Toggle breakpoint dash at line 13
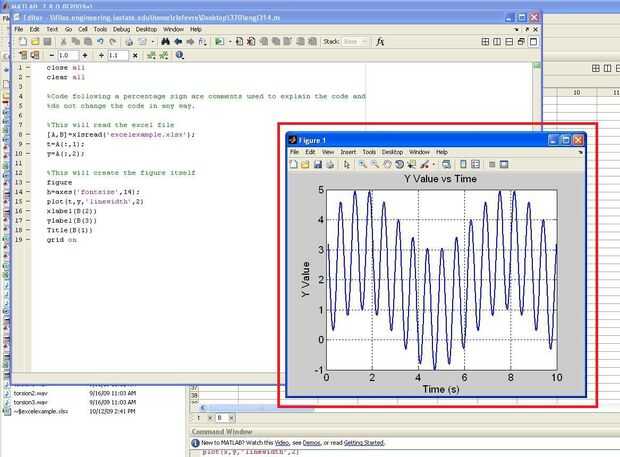 pos(28,182)
